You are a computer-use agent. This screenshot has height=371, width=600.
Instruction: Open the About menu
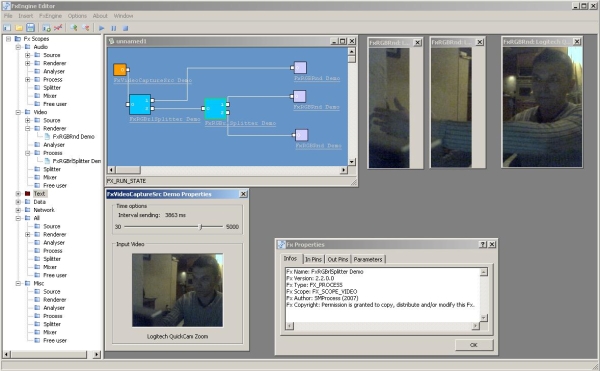coord(100,16)
